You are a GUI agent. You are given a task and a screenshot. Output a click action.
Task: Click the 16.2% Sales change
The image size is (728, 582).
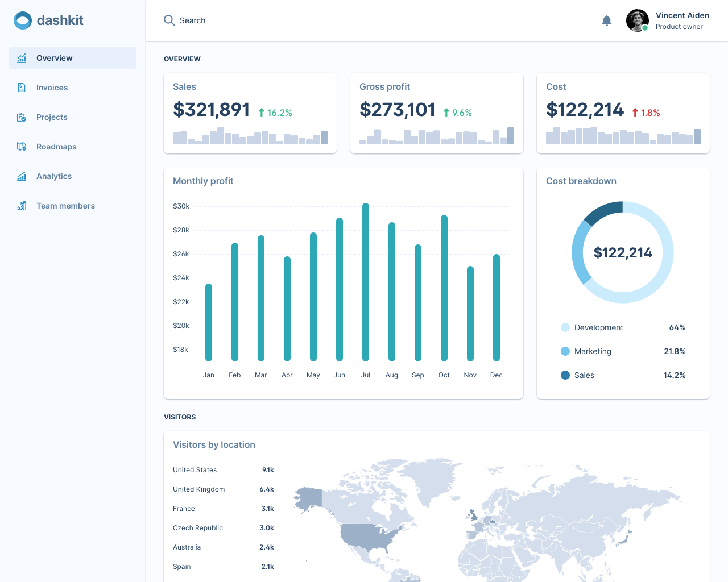pos(279,113)
